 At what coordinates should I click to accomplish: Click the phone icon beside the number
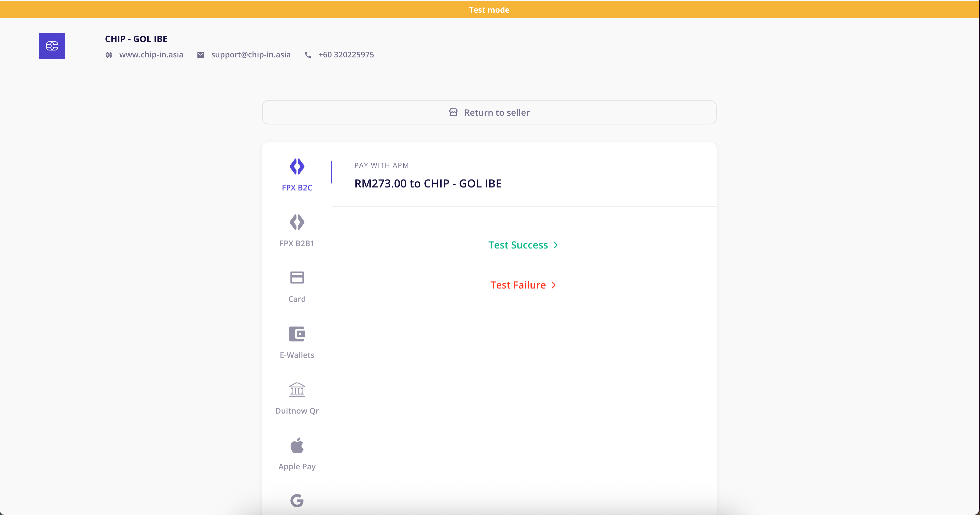308,55
